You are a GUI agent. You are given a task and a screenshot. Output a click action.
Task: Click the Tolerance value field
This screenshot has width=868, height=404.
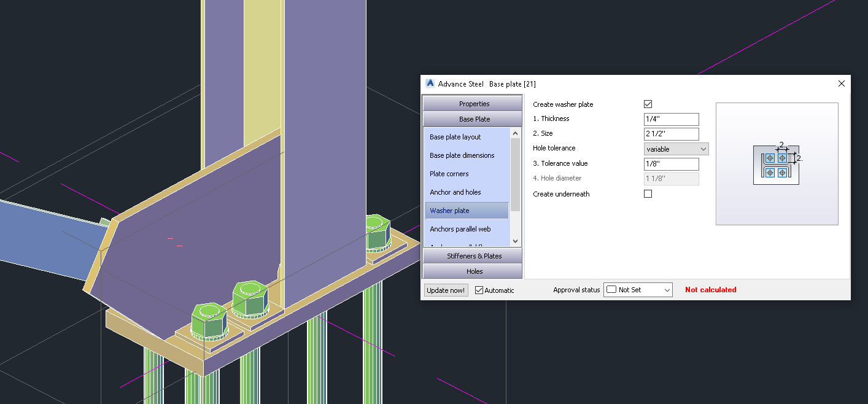coord(671,164)
